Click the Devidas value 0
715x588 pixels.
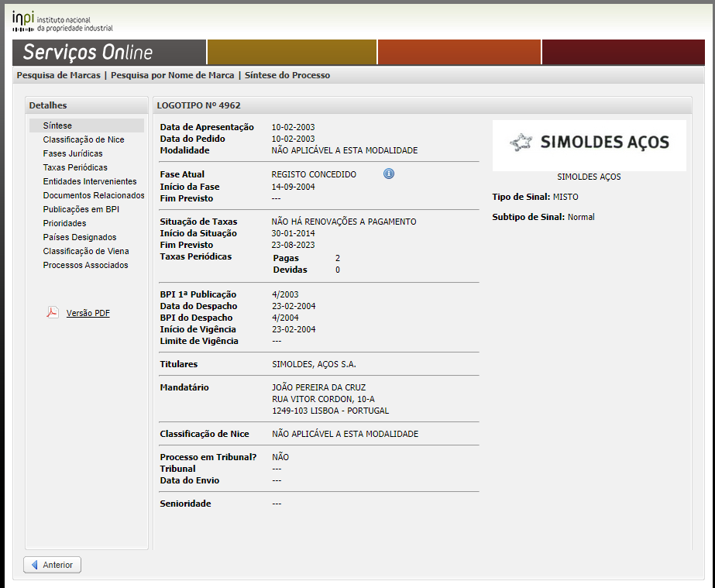point(338,270)
